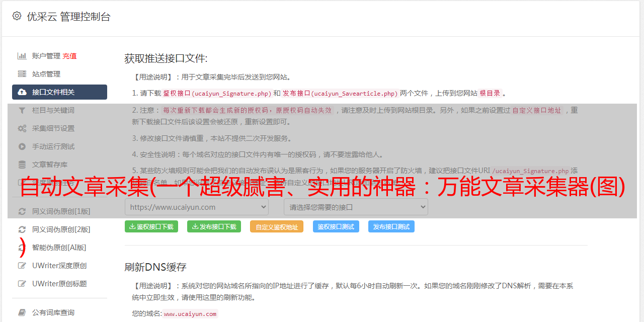
Task: Click the 获取推送接口文件 heading
Action: [x=166, y=58]
